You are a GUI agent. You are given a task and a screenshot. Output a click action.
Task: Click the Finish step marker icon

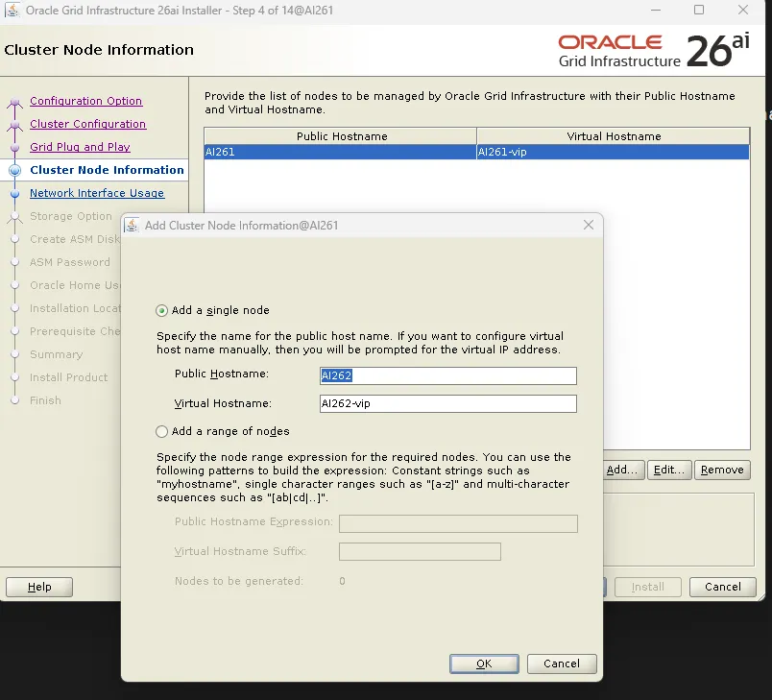pyautogui.click(x=14, y=400)
